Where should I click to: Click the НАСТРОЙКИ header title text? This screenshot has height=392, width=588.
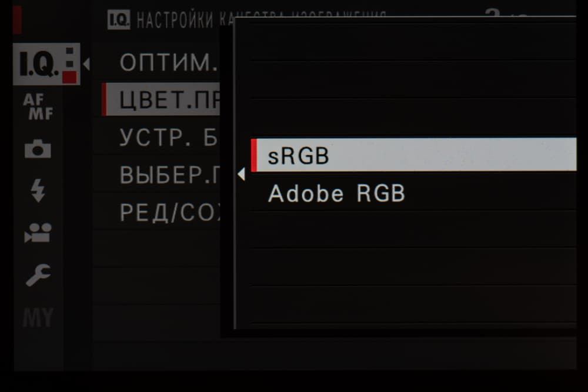click(x=178, y=21)
